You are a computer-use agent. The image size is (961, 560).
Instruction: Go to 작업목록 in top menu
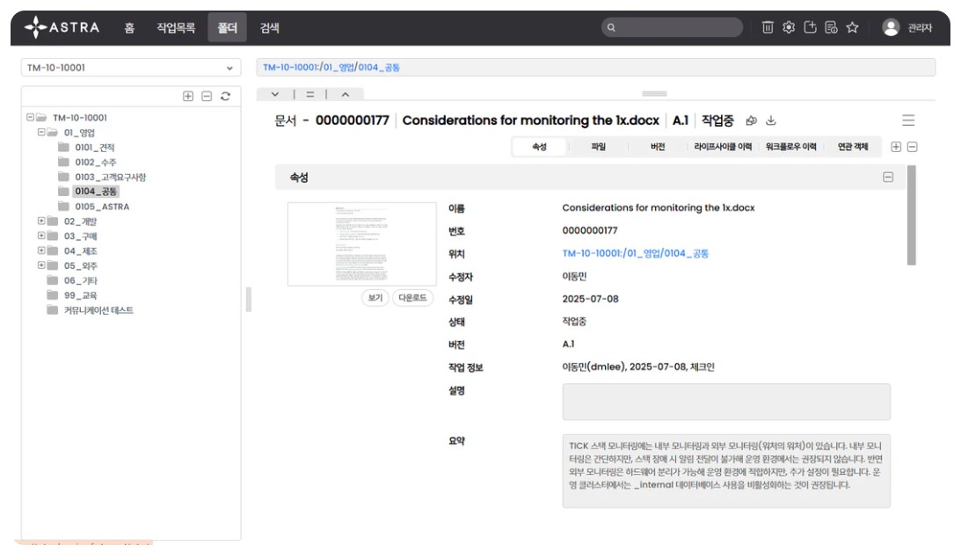pos(176,27)
